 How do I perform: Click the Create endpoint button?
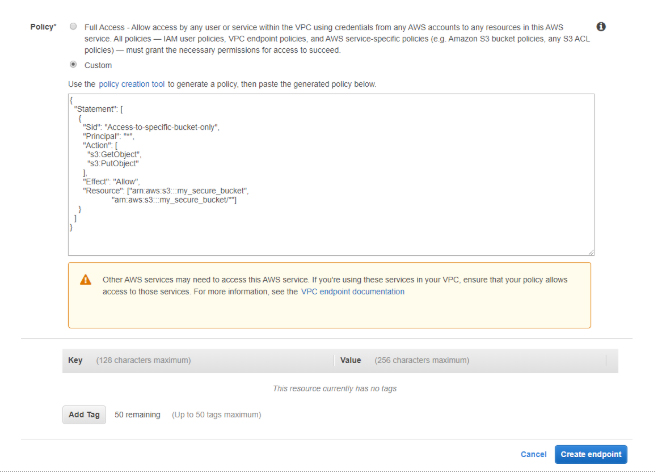(x=591, y=454)
